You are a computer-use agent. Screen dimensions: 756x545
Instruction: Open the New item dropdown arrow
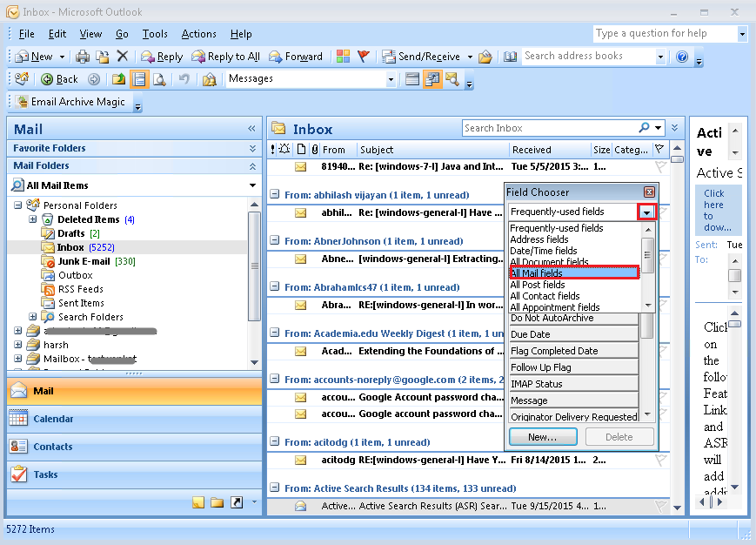tap(62, 57)
